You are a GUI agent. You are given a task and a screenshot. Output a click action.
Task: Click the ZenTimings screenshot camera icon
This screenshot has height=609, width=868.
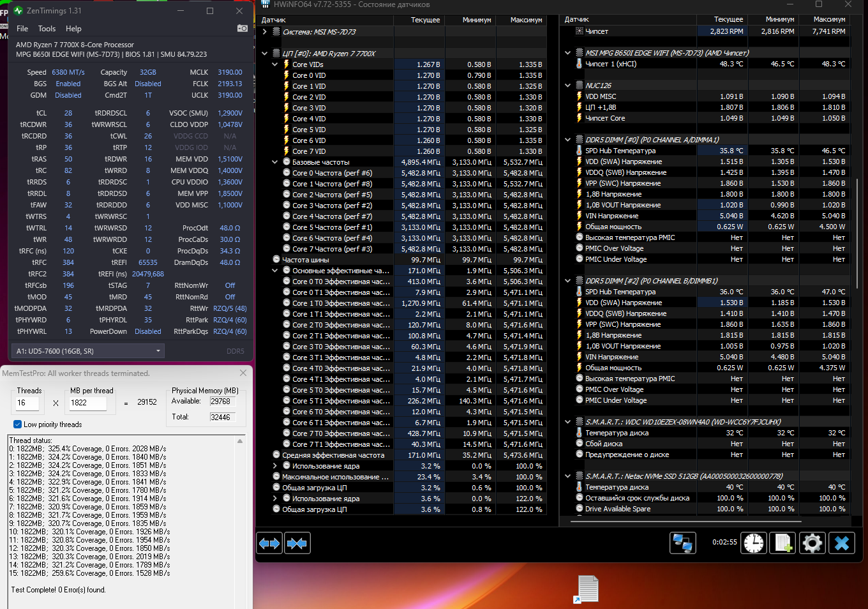click(243, 28)
